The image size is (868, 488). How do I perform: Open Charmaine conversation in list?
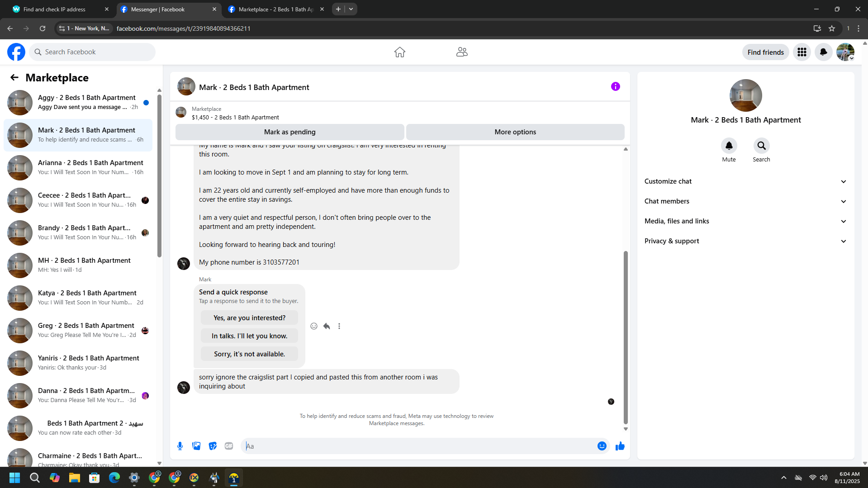[78, 457]
